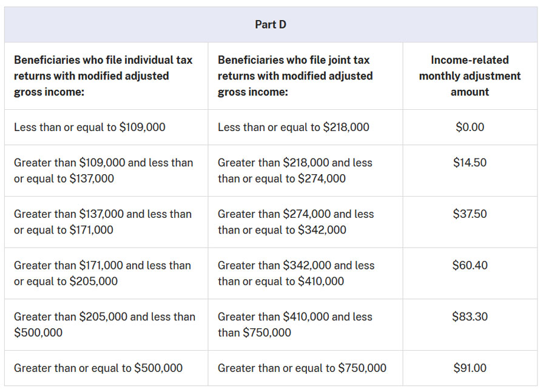Select the $205,000 to $500,000 individual cell
The width and height of the screenshot is (546, 392).
tap(104, 325)
